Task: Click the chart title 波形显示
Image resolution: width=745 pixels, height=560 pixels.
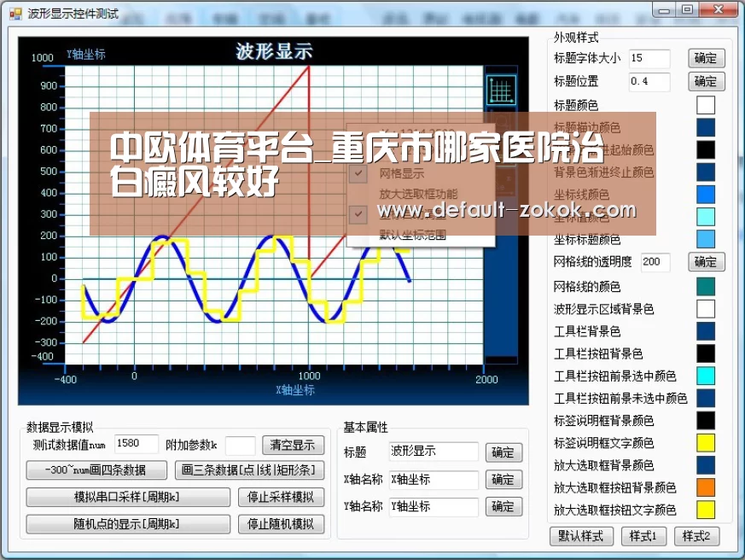Action: (x=274, y=51)
